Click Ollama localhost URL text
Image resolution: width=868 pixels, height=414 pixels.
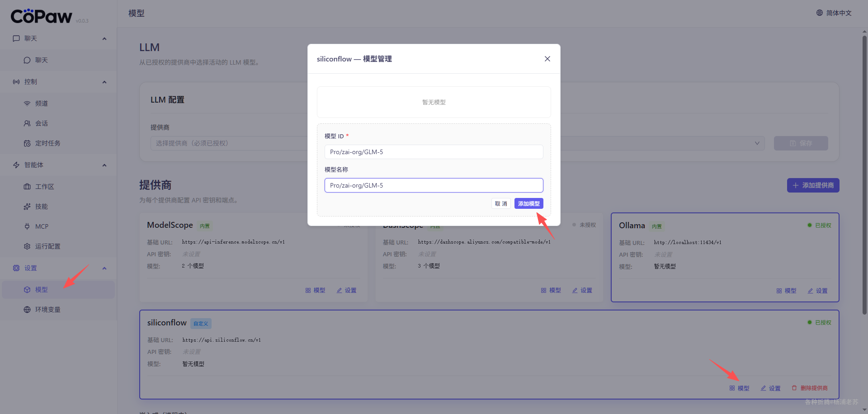tap(688, 242)
